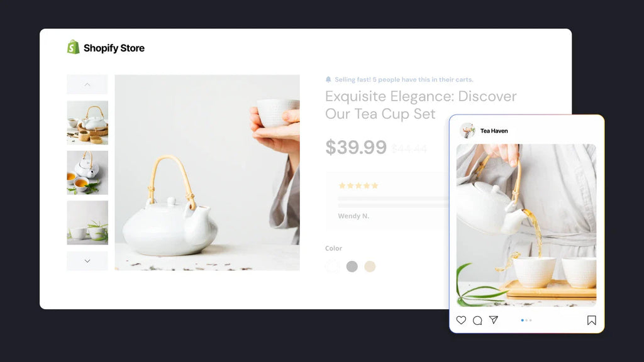644x362 pixels.
Task: Click the bell icon beside Selling fast
Action: (x=328, y=79)
